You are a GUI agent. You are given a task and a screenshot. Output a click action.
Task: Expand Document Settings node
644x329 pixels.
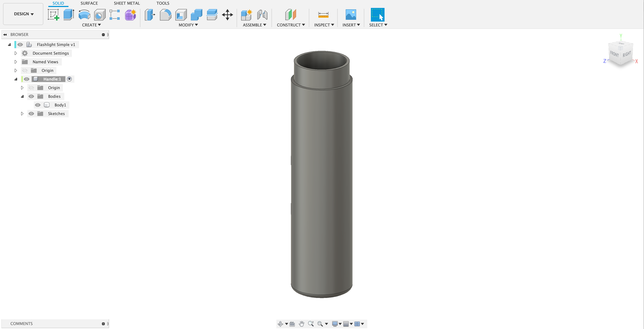tap(15, 53)
